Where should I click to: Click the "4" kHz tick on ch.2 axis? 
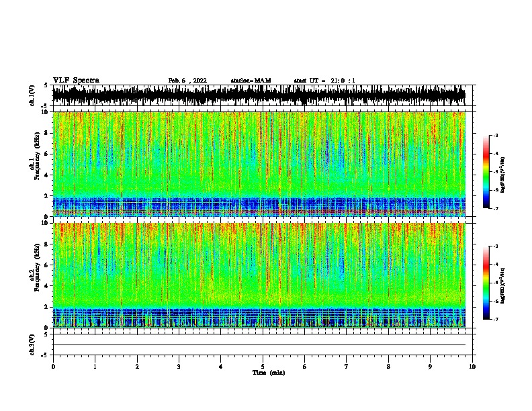[x=47, y=286]
